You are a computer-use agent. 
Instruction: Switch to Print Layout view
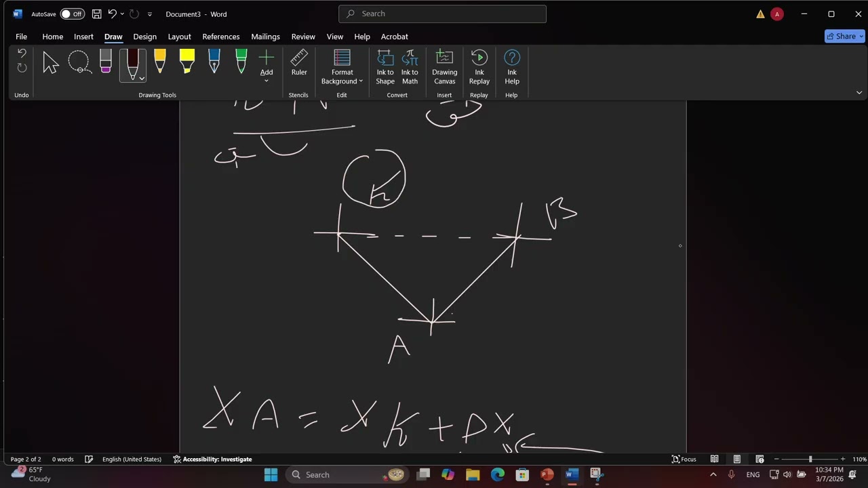point(736,459)
